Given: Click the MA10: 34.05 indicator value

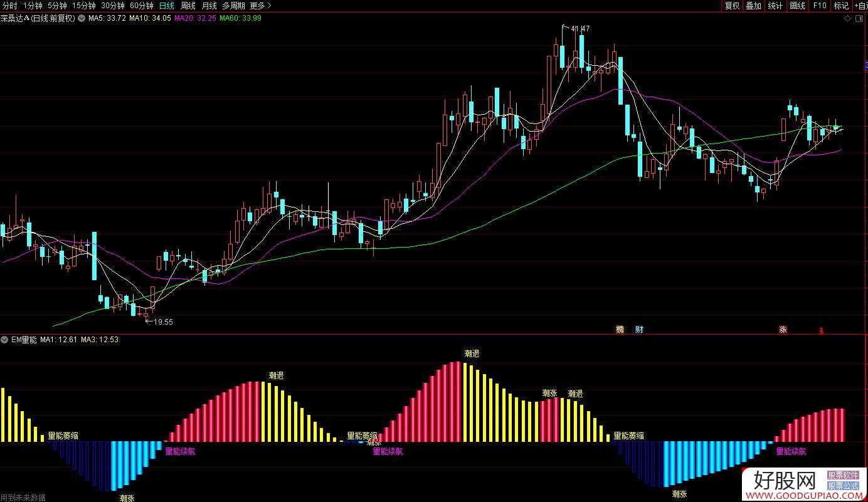Looking at the screenshot, I should pyautogui.click(x=150, y=18).
